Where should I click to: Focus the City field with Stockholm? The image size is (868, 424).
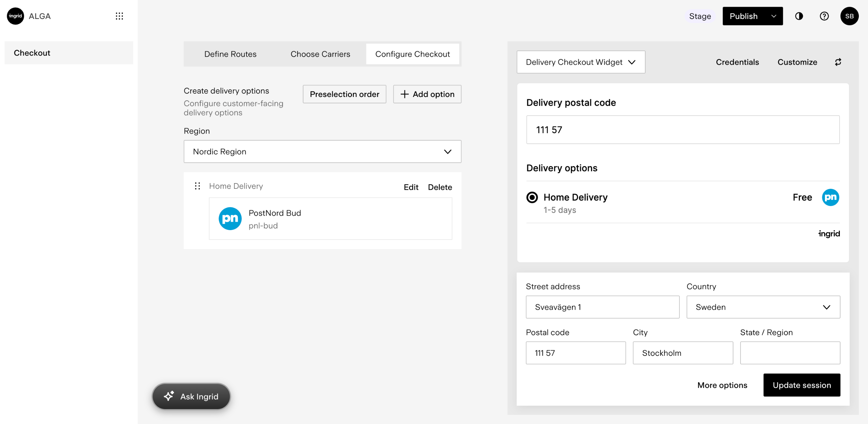click(x=683, y=353)
